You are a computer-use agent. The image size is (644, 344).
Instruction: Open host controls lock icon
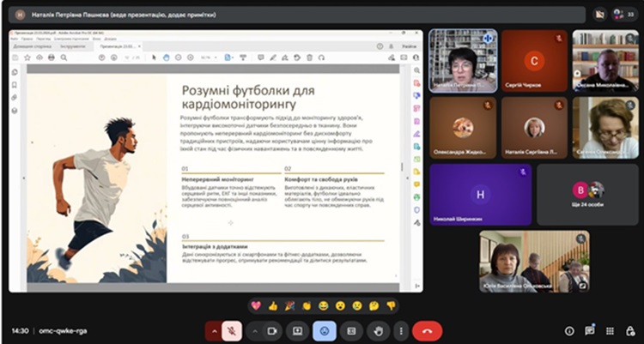[x=628, y=331]
